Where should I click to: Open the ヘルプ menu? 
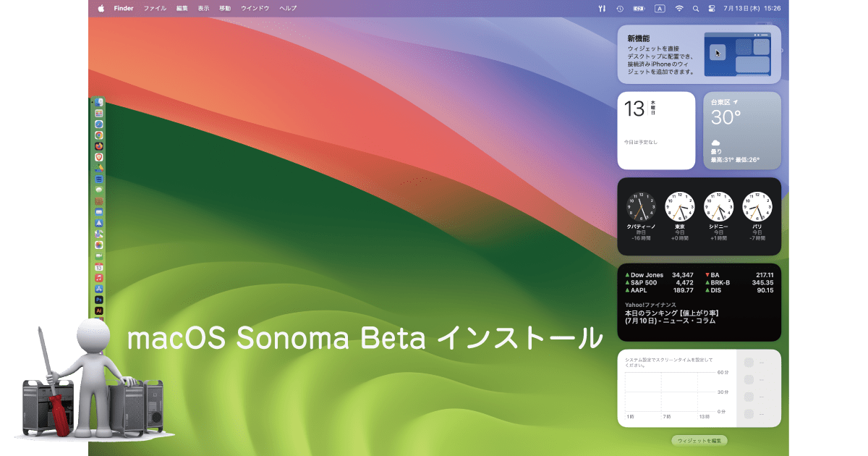click(x=288, y=9)
